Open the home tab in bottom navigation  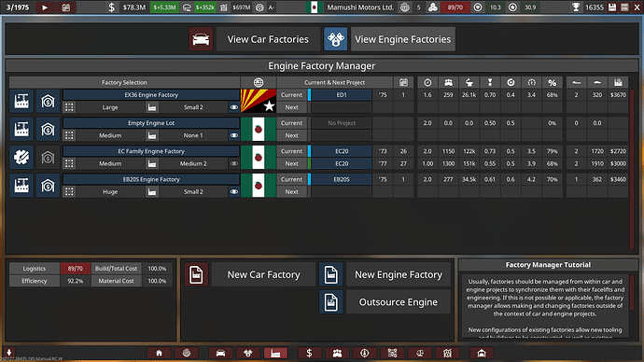pos(159,353)
